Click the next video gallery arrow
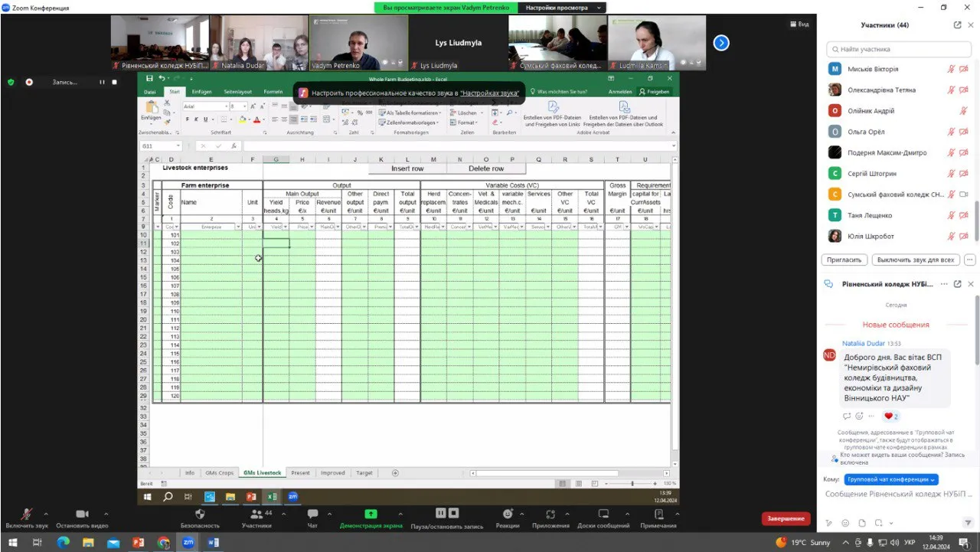 tap(720, 43)
